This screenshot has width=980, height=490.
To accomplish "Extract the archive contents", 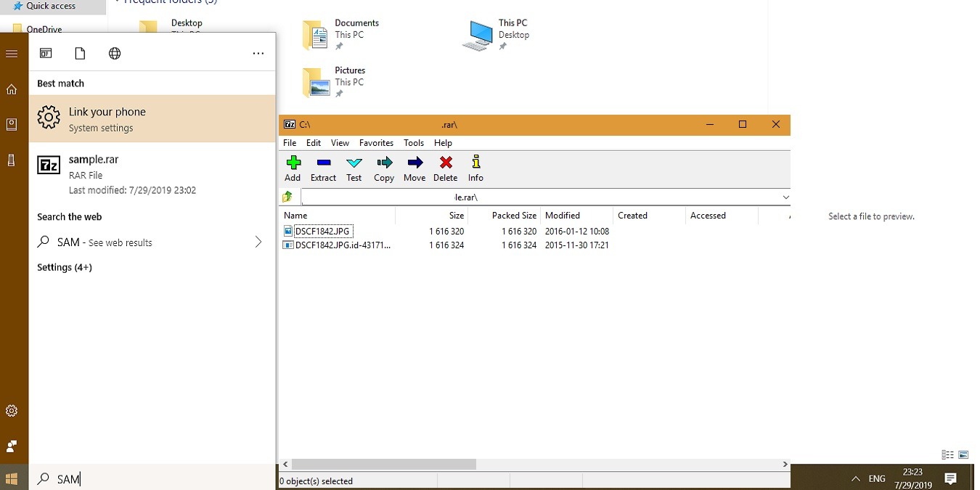I will [323, 168].
